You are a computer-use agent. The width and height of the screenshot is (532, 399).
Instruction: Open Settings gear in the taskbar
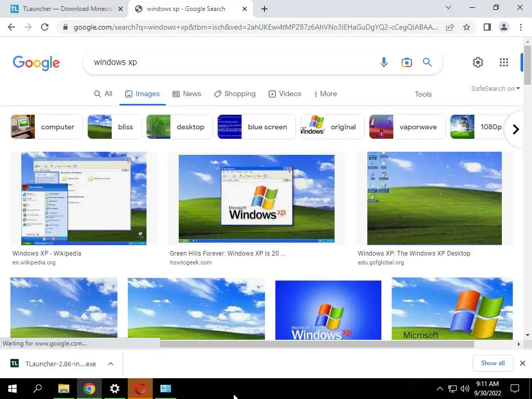115,389
